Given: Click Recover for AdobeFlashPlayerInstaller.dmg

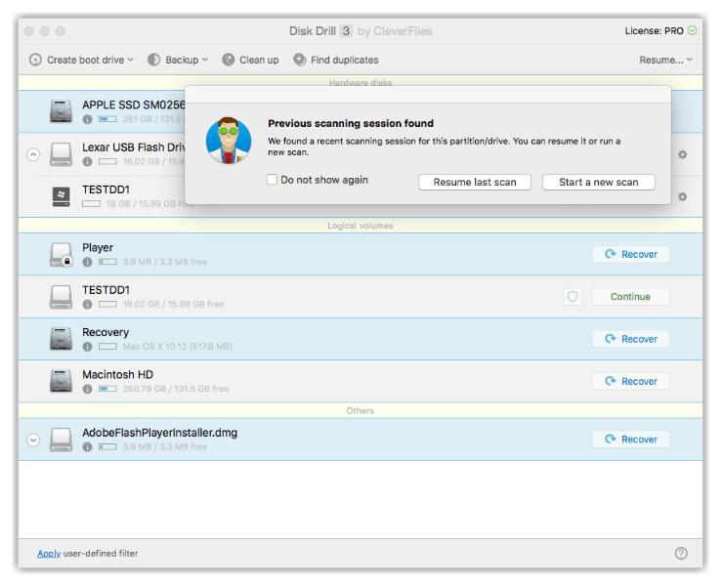Looking at the screenshot, I should coord(631,440).
